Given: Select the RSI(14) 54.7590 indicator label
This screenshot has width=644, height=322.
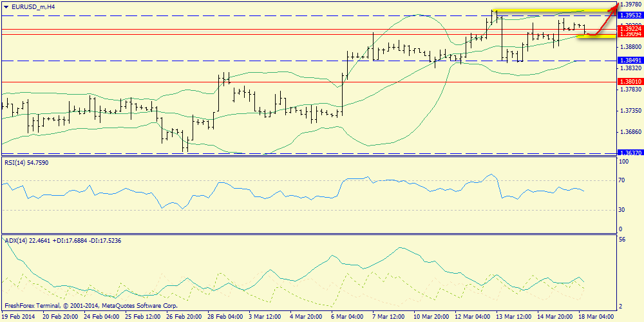Looking at the screenshot, I should click(x=26, y=162).
